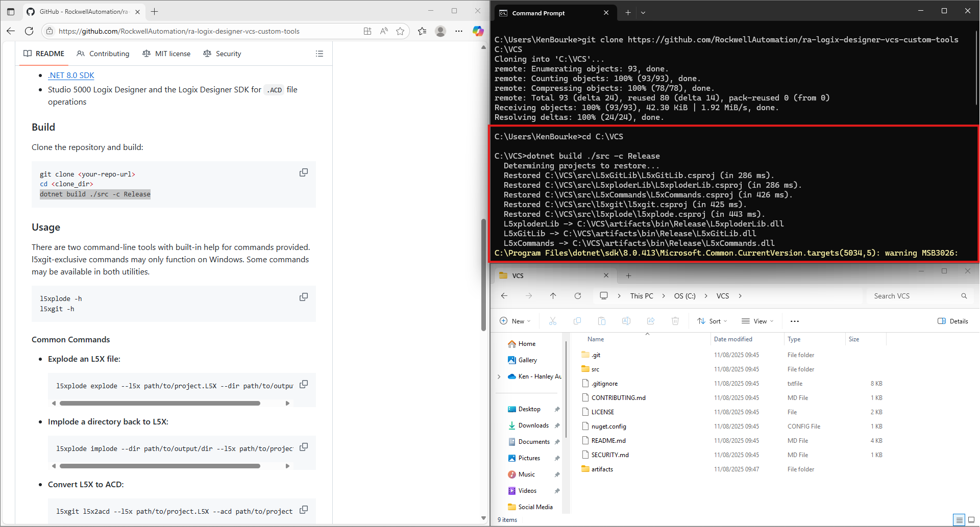The width and height of the screenshot is (980, 527).
Task: Open the Sort dropdown in File Explorer
Action: coord(713,321)
